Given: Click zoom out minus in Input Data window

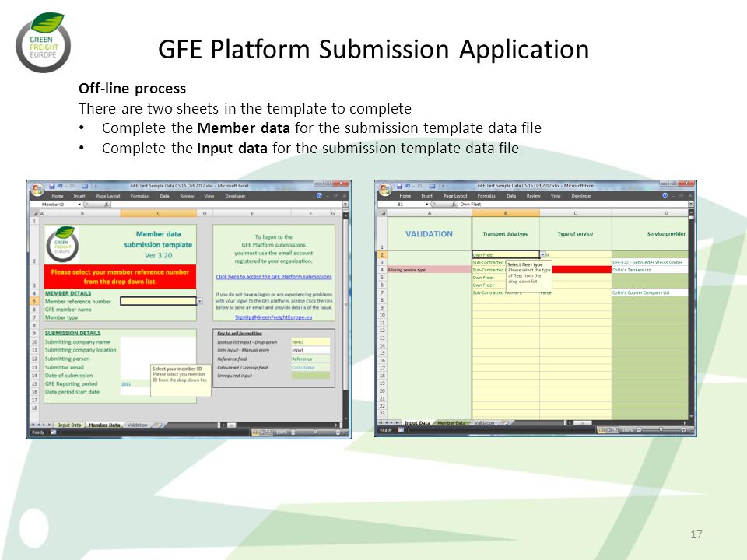Looking at the screenshot, I should click(x=640, y=429).
